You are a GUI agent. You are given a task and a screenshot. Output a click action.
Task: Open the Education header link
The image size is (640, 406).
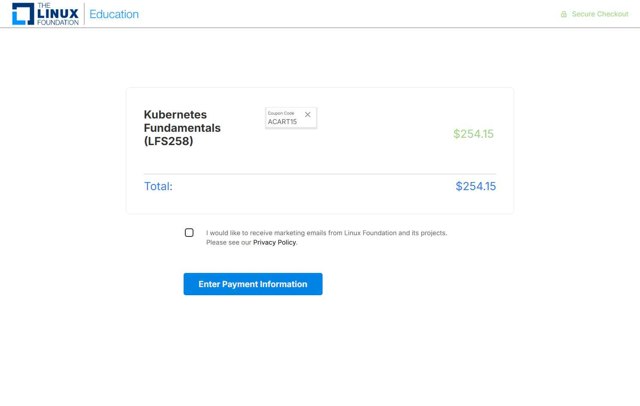pyautogui.click(x=114, y=14)
